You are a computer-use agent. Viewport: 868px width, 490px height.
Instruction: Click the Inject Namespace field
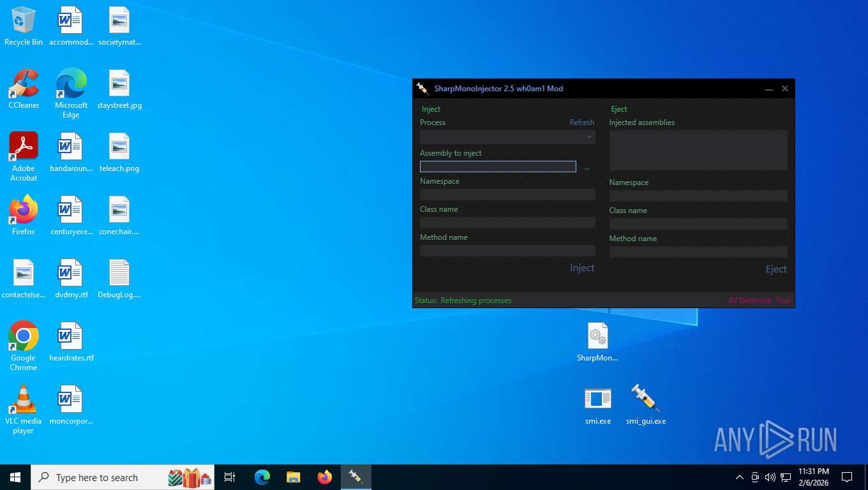[507, 195]
